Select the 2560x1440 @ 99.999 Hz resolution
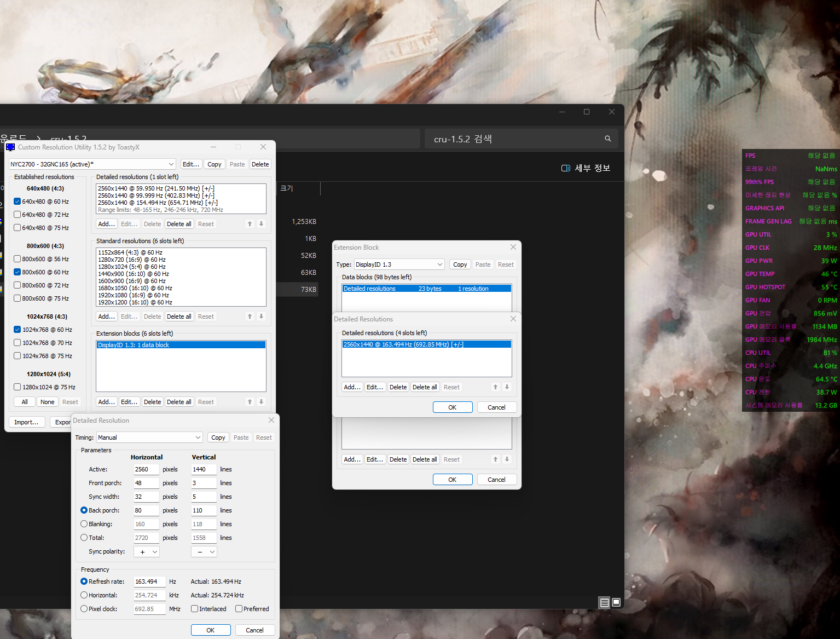This screenshot has width=840, height=639. pos(155,195)
